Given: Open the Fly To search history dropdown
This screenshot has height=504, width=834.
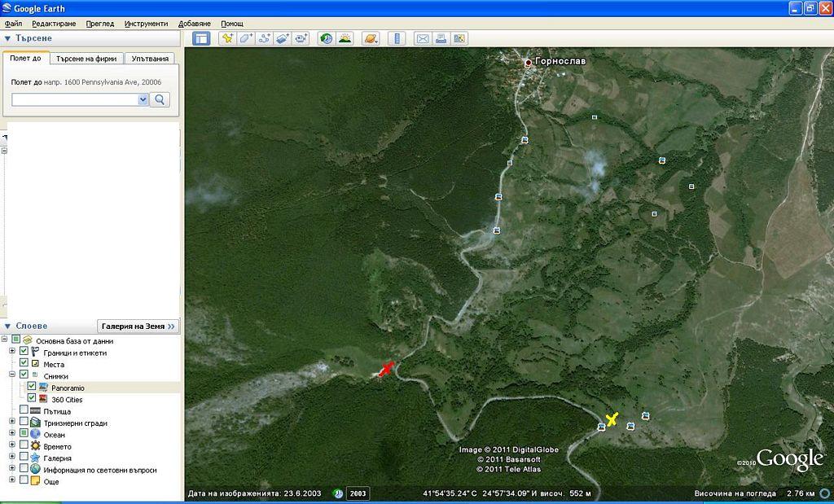Looking at the screenshot, I should (143, 99).
